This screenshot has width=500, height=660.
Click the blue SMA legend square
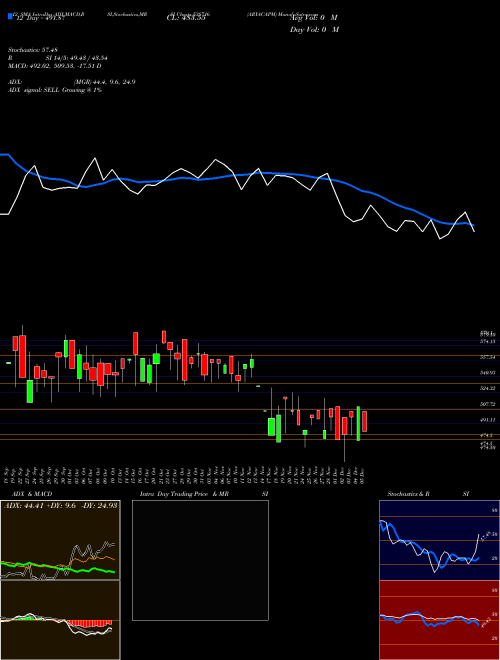[x=10, y=16]
